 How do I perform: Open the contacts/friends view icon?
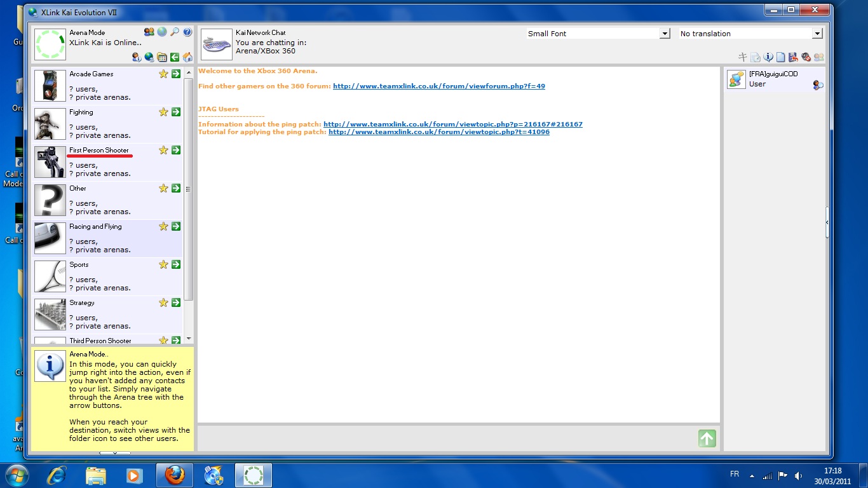coord(149,32)
